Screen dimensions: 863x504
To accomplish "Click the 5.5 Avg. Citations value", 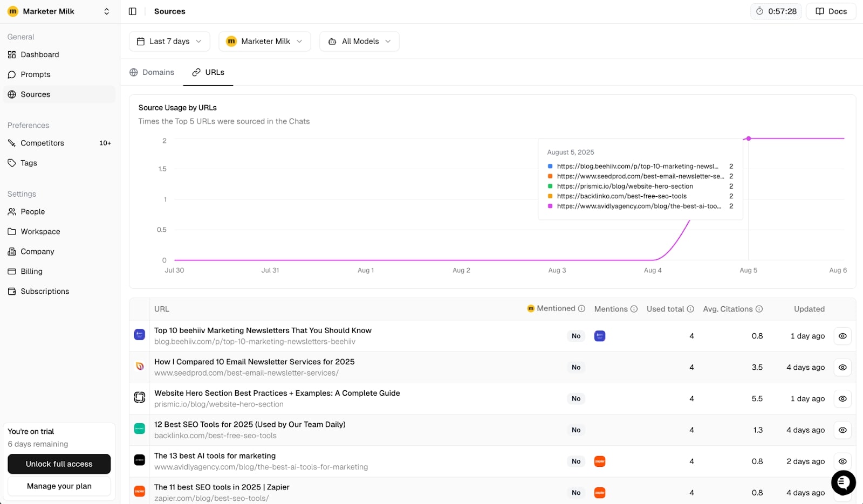I will coord(757,398).
